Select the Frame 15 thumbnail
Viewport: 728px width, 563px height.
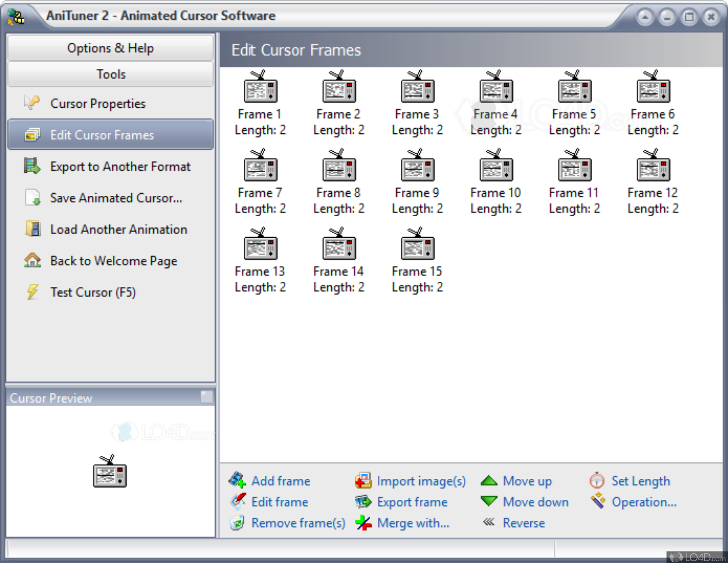pos(417,246)
